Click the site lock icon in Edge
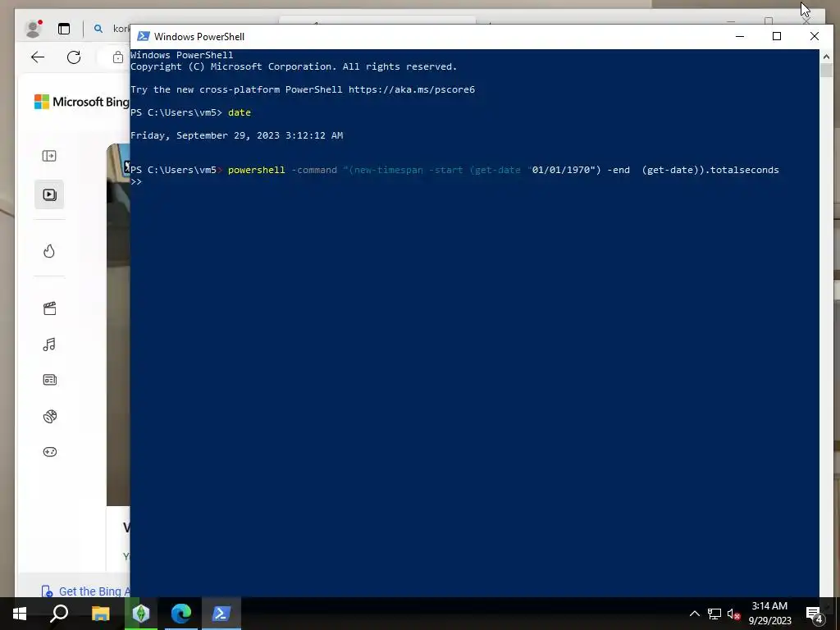Viewport: 840px width, 630px height. click(118, 57)
